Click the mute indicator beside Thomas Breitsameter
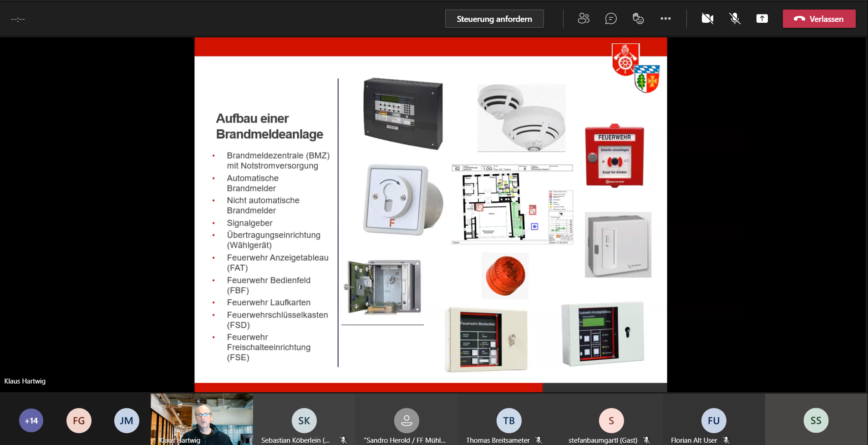Screen dimensions: 868x445 (x=539, y=440)
